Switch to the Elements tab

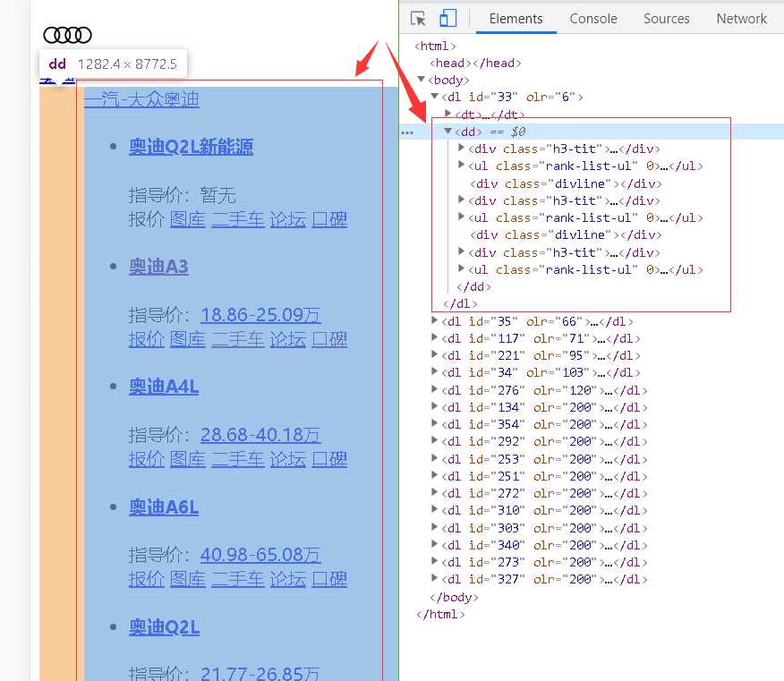point(516,19)
